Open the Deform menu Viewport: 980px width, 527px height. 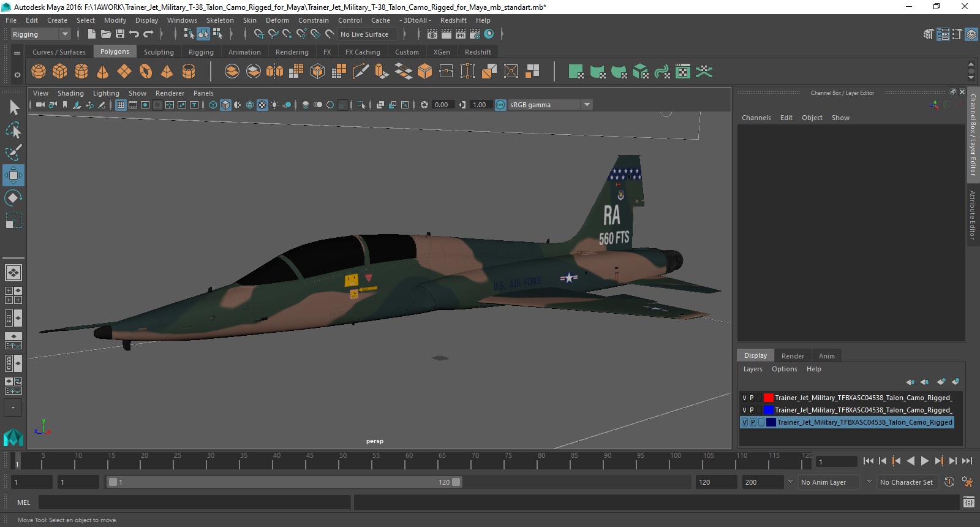click(x=277, y=20)
